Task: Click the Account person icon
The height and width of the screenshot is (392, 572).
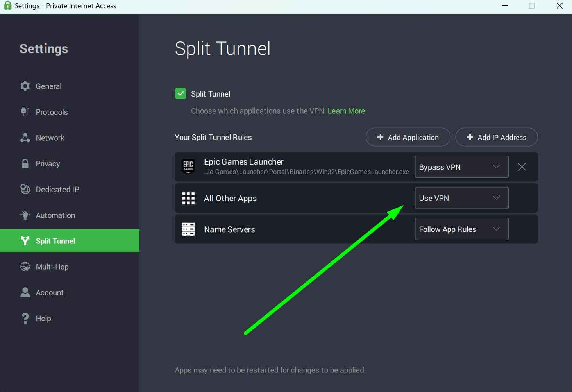Action: (25, 292)
